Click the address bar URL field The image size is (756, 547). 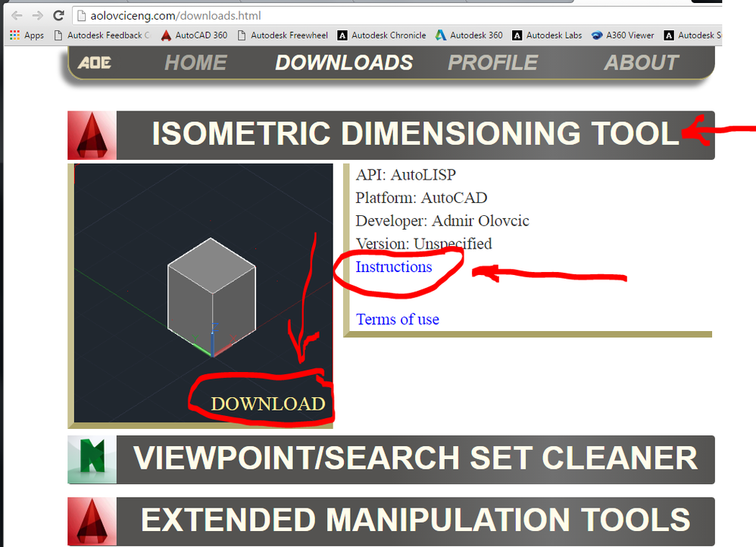click(x=395, y=16)
